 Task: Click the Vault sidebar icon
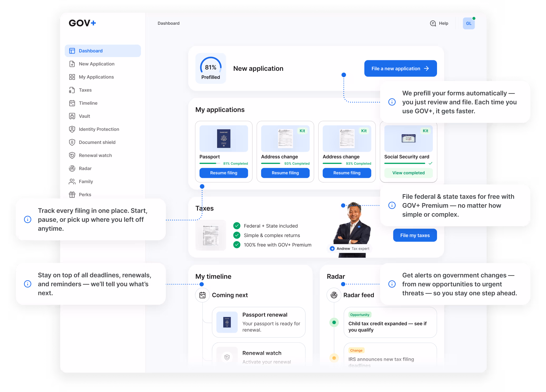[72, 116]
